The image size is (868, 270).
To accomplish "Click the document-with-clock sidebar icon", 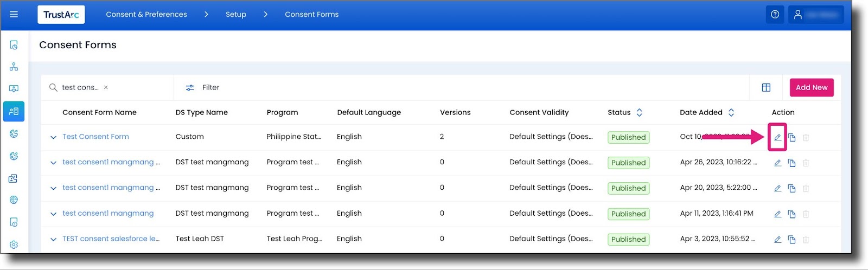I will click(x=14, y=45).
